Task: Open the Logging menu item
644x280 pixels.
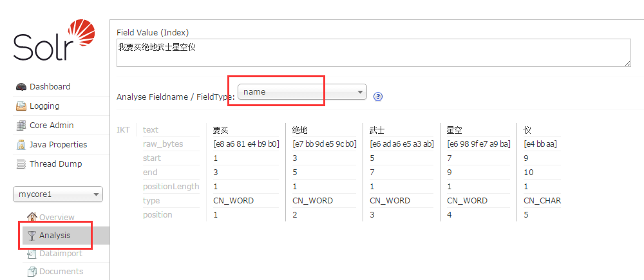Action: click(x=44, y=106)
